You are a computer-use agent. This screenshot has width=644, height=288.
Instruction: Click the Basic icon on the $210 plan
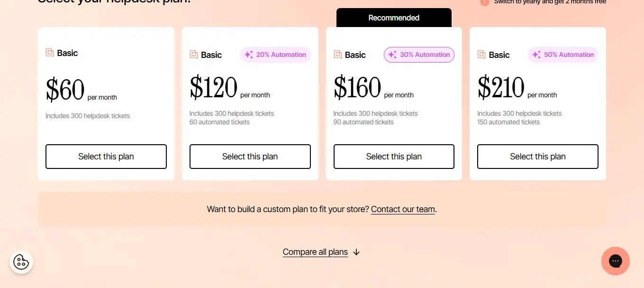pos(481,55)
